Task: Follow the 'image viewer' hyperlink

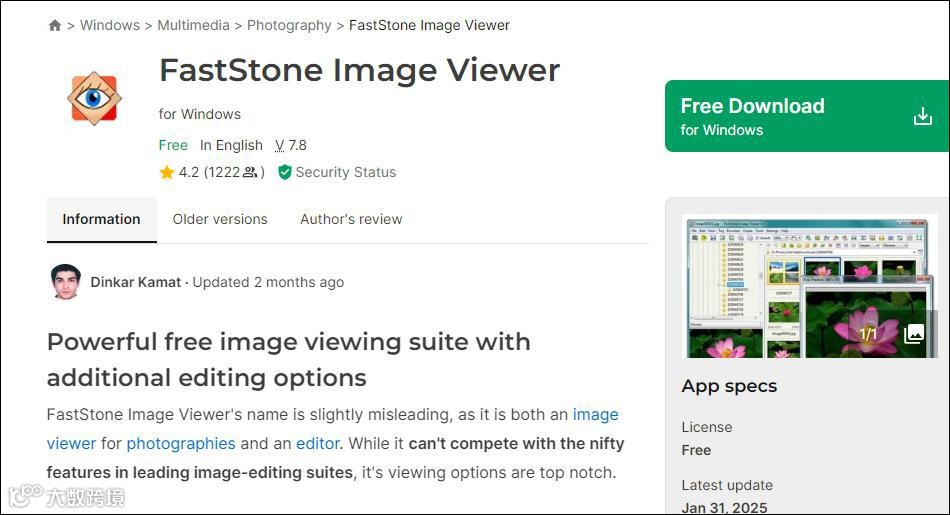Action: pyautogui.click(x=333, y=429)
